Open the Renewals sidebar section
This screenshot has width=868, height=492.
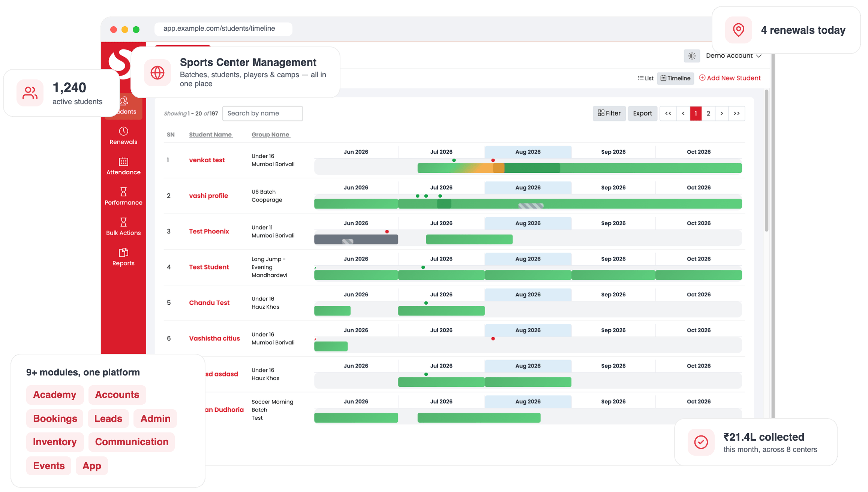[x=123, y=136]
